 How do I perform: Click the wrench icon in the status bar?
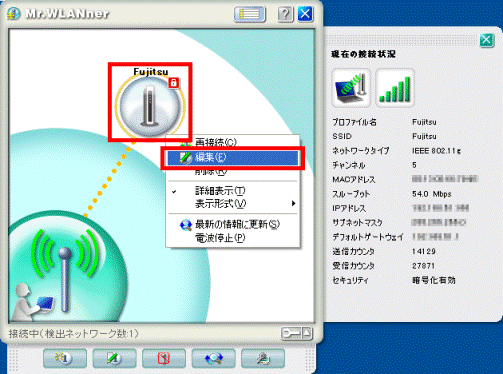point(291,333)
